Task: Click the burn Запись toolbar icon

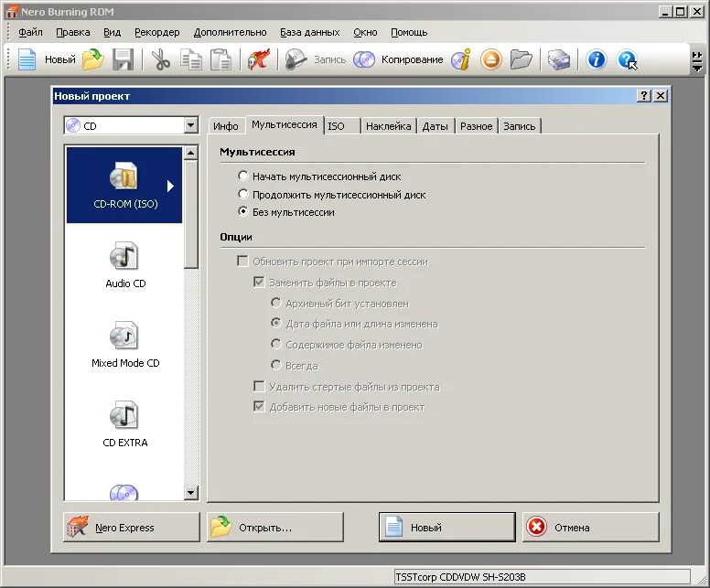Action: pos(296,59)
